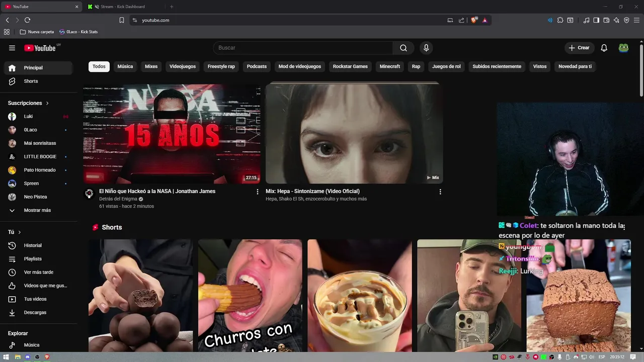Open the media control music note icon
Viewport: 644px width, 362px height.
(x=586, y=20)
